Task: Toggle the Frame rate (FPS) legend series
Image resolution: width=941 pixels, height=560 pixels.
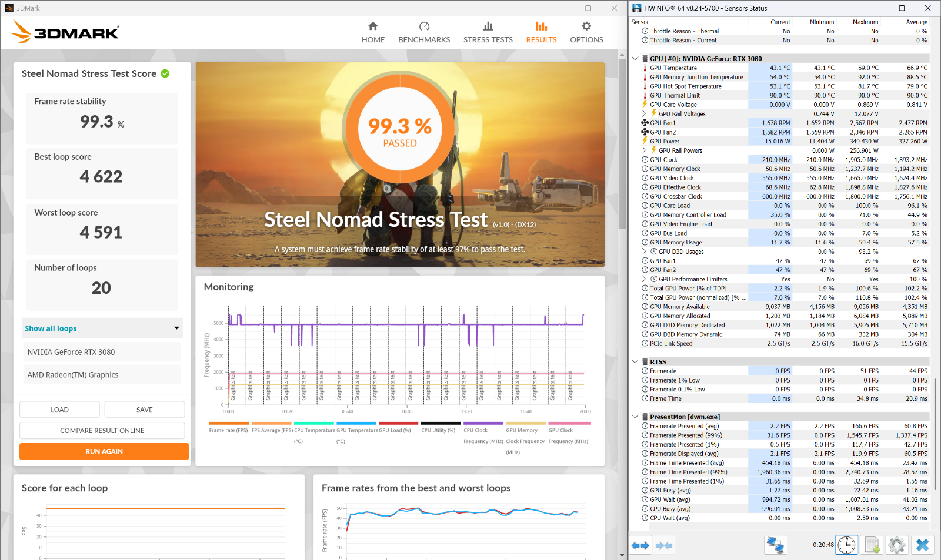Action: pyautogui.click(x=229, y=427)
